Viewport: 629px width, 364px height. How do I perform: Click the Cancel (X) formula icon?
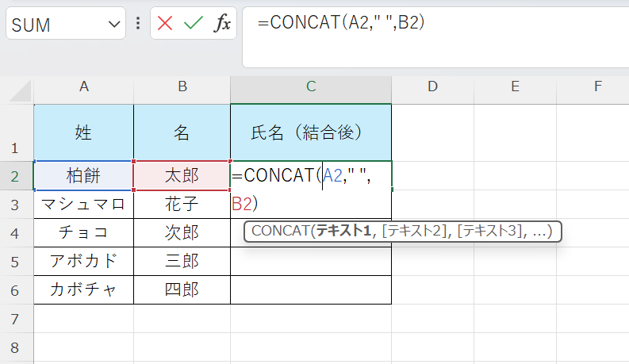(165, 24)
